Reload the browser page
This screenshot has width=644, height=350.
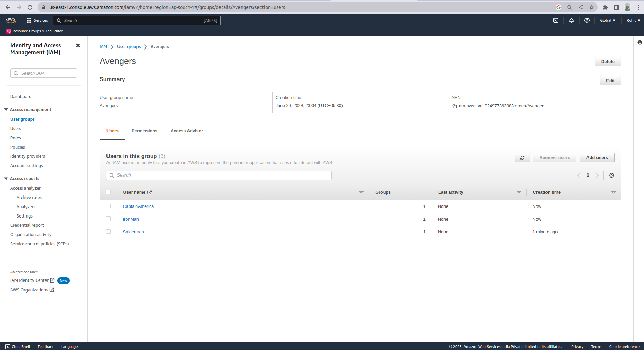coord(30,7)
